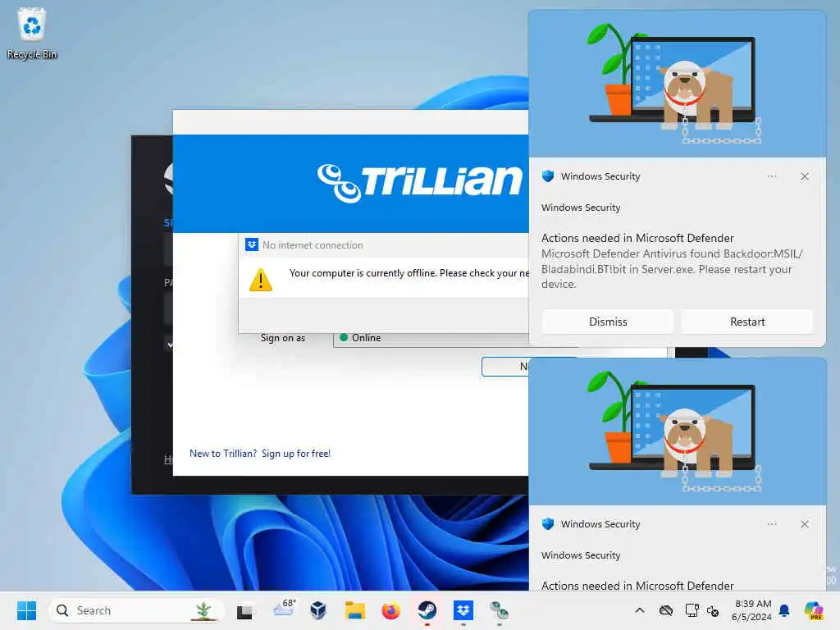840x630 pixels.
Task: Click the 'Your computer is currently offline' message
Action: [x=409, y=273]
